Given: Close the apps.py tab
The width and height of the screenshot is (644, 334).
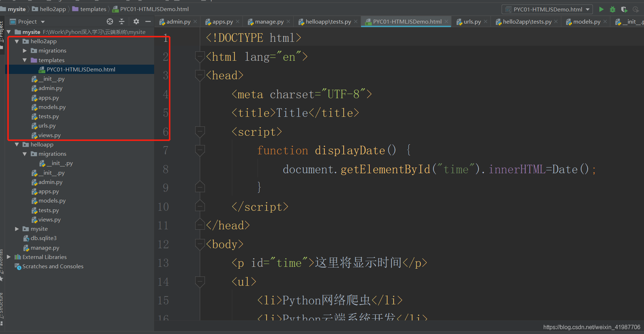Looking at the screenshot, I should (x=238, y=22).
